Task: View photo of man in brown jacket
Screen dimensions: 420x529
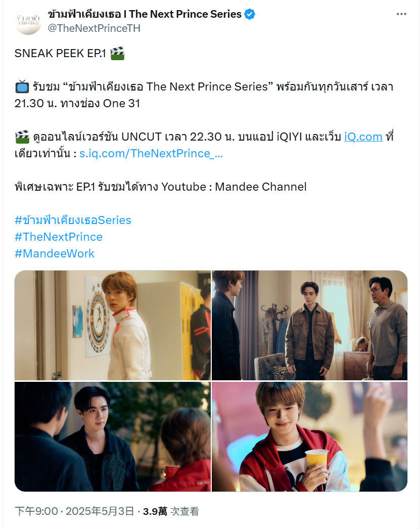Action: [x=309, y=325]
